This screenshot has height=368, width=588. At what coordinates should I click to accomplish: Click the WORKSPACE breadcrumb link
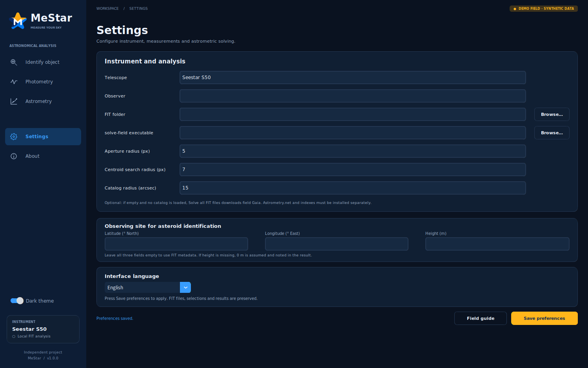click(107, 9)
